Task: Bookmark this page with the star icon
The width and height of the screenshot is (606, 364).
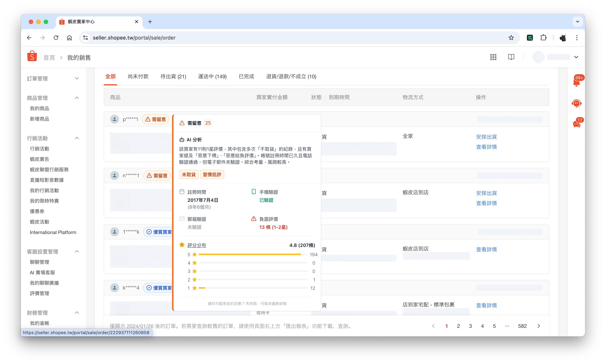Action: 511,38
